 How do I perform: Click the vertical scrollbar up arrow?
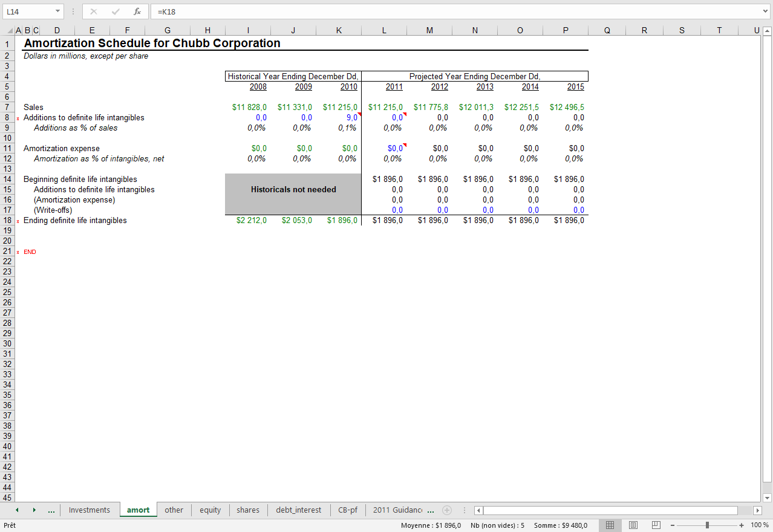click(x=768, y=31)
